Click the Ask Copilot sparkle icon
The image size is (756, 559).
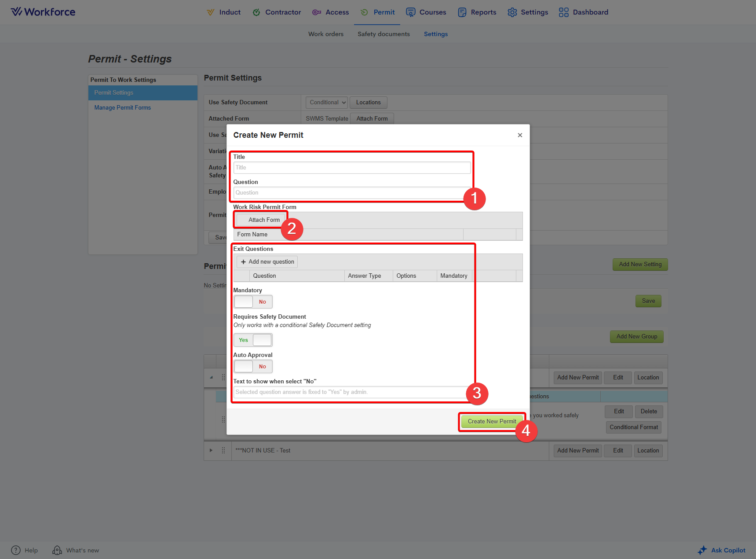pyautogui.click(x=702, y=550)
